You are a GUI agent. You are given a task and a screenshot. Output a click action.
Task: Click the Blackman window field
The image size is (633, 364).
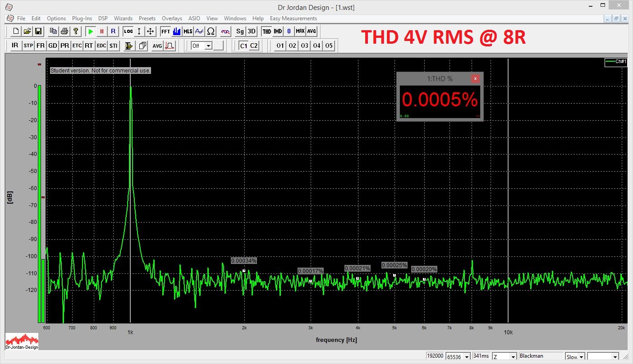pos(541,356)
